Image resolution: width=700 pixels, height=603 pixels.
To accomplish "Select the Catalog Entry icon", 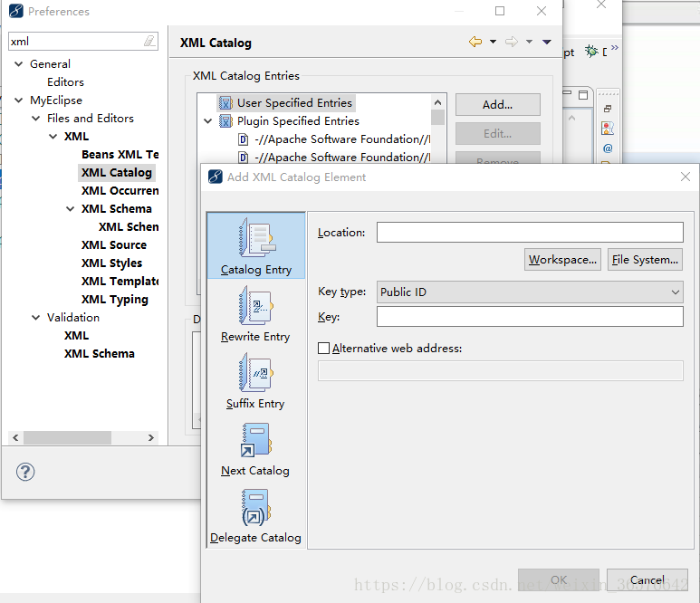I will tap(256, 237).
